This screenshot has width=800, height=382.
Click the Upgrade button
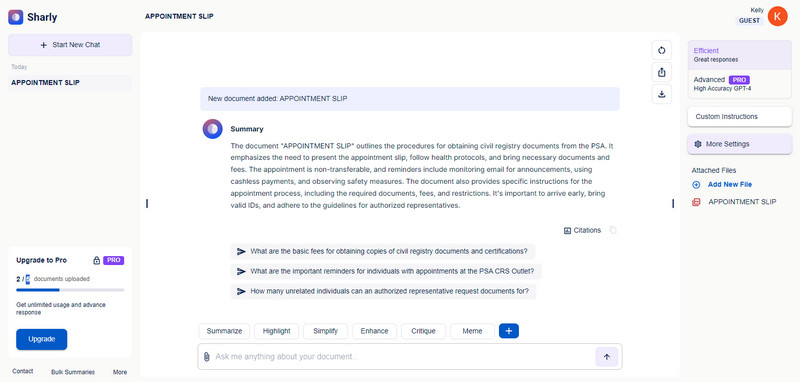(41, 339)
